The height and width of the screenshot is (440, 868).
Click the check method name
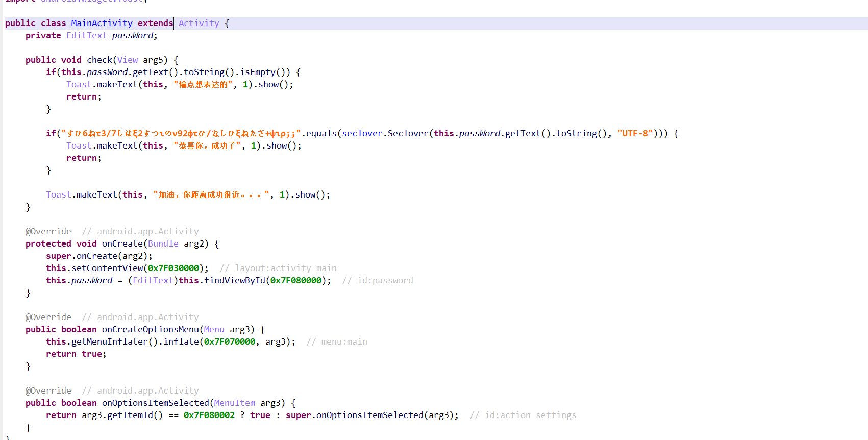(x=99, y=60)
